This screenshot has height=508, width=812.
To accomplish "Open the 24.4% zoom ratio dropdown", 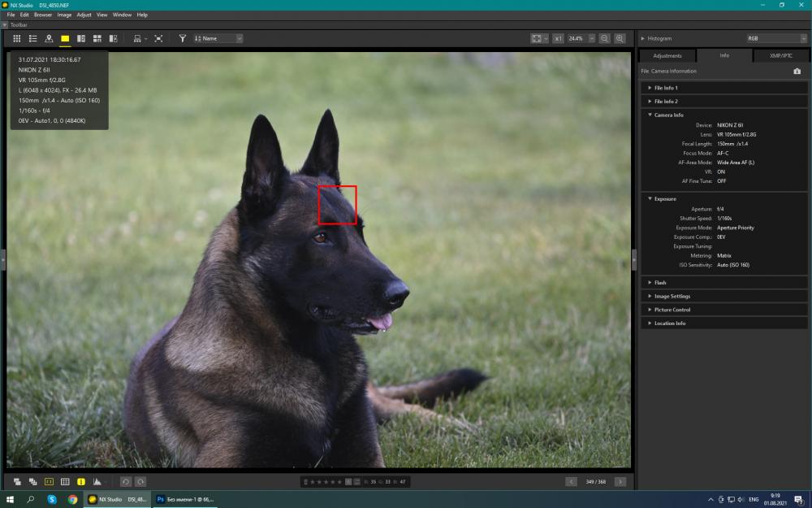I will 581,38.
